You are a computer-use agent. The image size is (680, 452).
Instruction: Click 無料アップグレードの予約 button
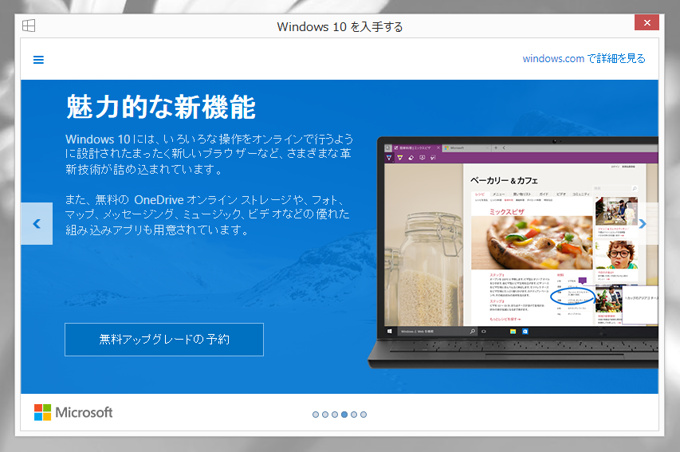(x=164, y=340)
